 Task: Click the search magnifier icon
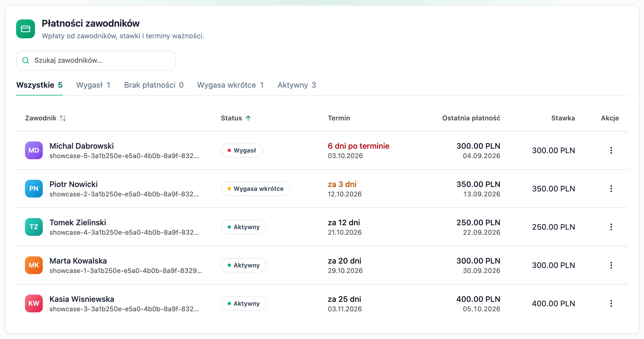pos(26,60)
